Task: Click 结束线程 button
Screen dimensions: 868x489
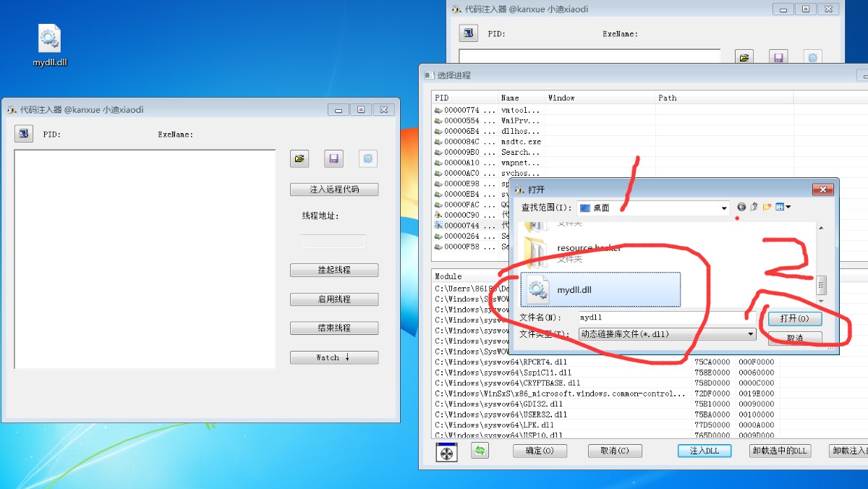Action: [x=334, y=328]
